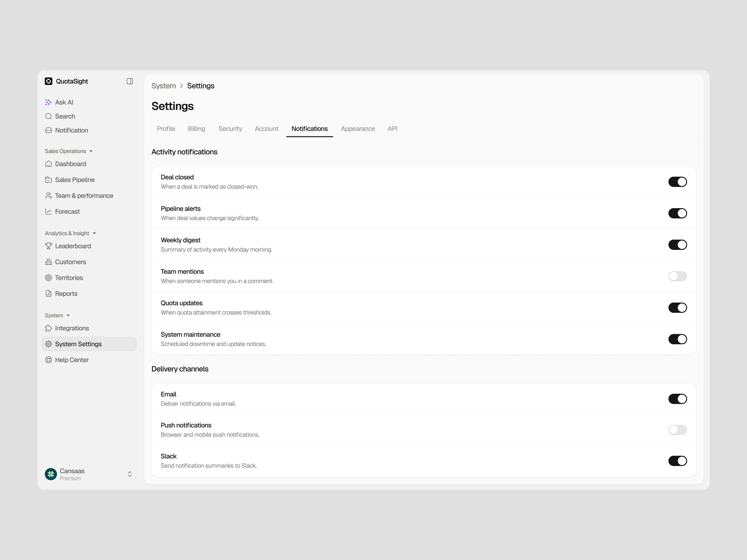
Task: Turn off Slack delivery toggle
Action: click(677, 461)
